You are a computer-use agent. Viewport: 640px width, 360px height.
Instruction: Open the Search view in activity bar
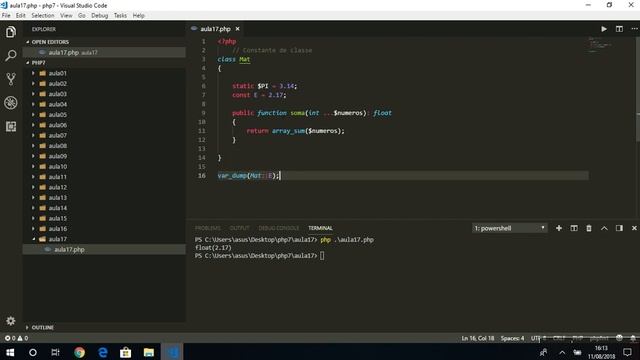(11, 55)
